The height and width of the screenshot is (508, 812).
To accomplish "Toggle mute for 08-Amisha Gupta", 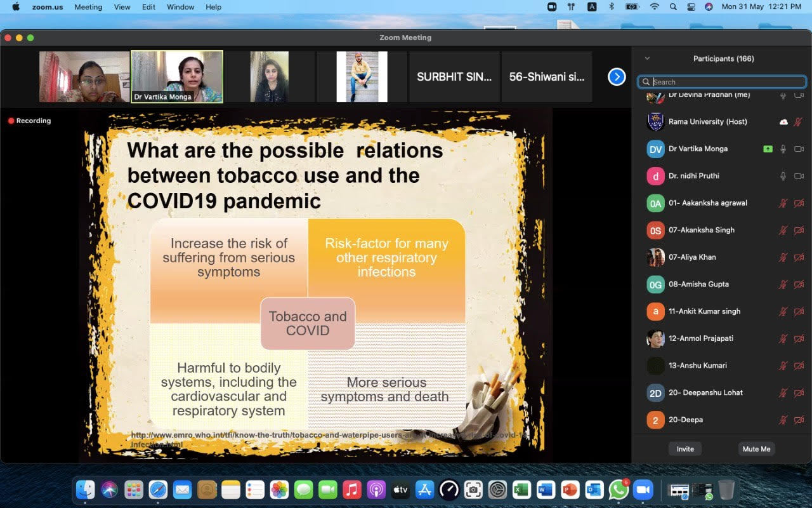I will 783,284.
